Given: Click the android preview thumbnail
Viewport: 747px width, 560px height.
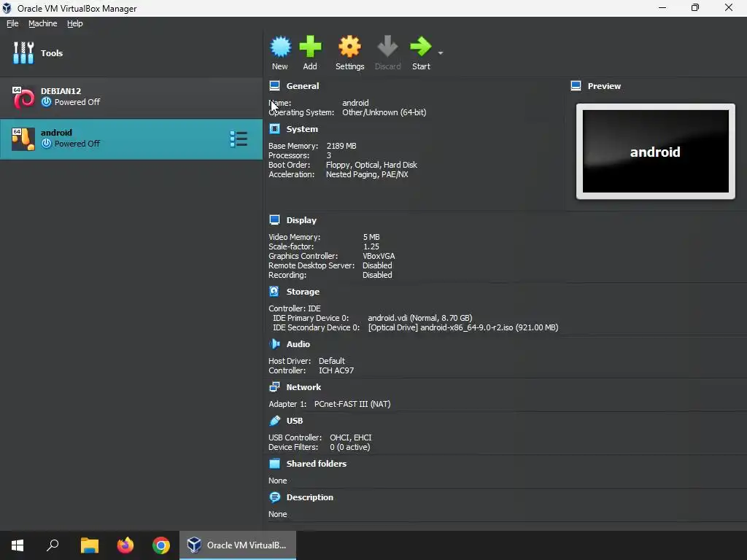Looking at the screenshot, I should click(656, 152).
